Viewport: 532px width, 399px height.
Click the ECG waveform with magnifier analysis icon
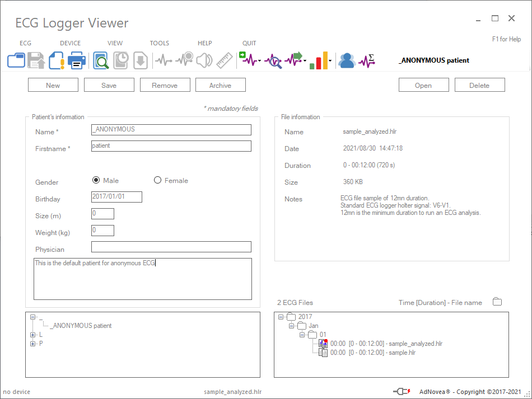273,62
